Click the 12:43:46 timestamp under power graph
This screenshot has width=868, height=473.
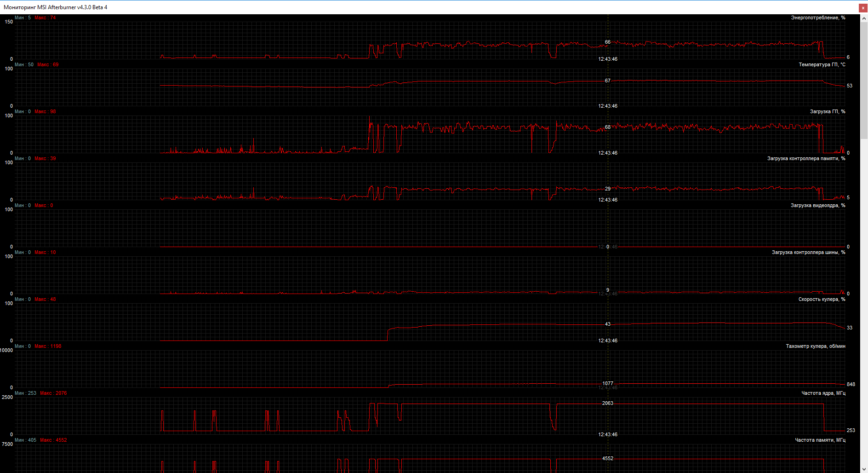(608, 59)
